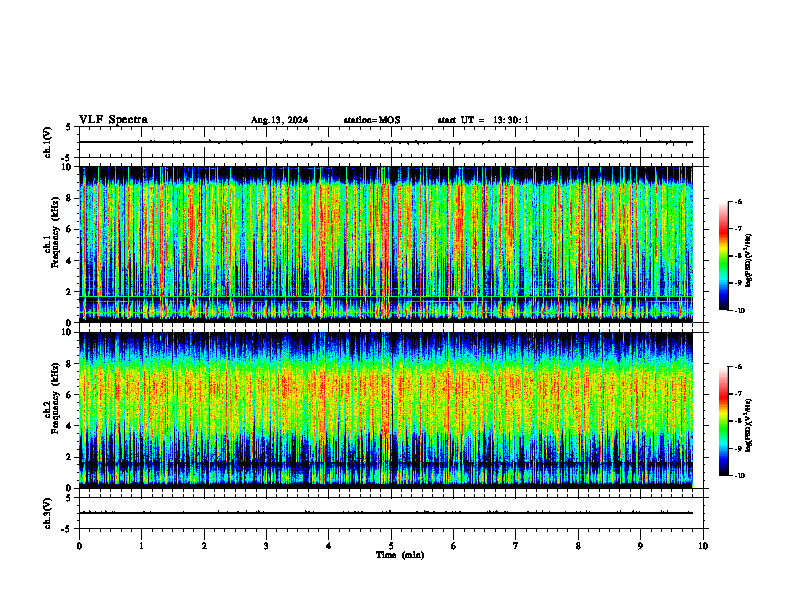The image size is (792, 612).
Task: Click the 'Time (min)' x-axis label
Action: pyautogui.click(x=400, y=555)
